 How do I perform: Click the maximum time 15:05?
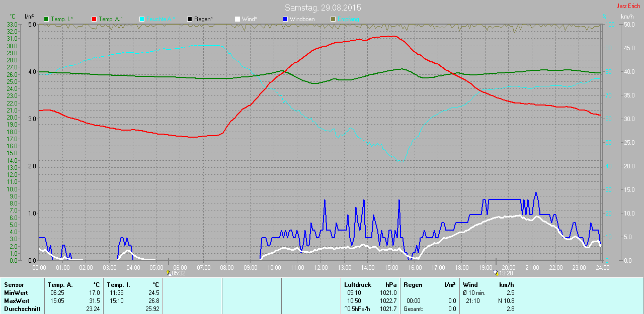click(x=57, y=301)
